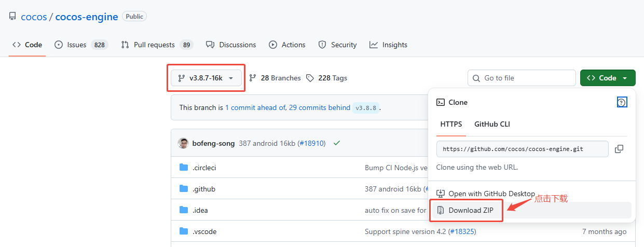The image size is (644, 247).
Task: Open pull request #18910 link
Action: click(x=311, y=143)
